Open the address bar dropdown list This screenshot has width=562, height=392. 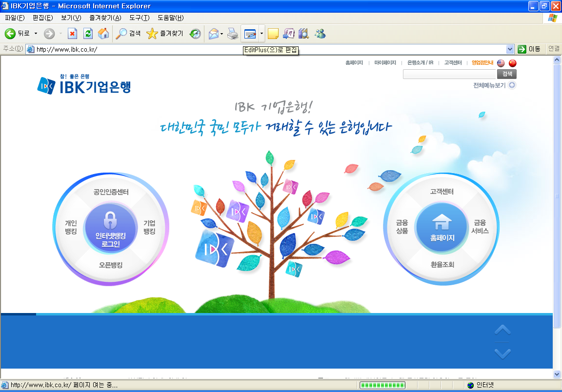click(x=510, y=49)
